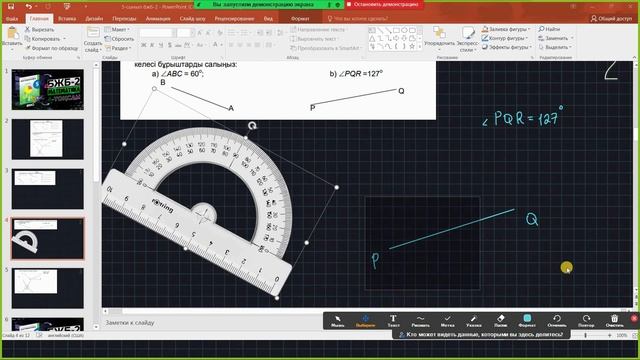
Task: Redo the annotation with Повтор
Action: pyautogui.click(x=586, y=321)
